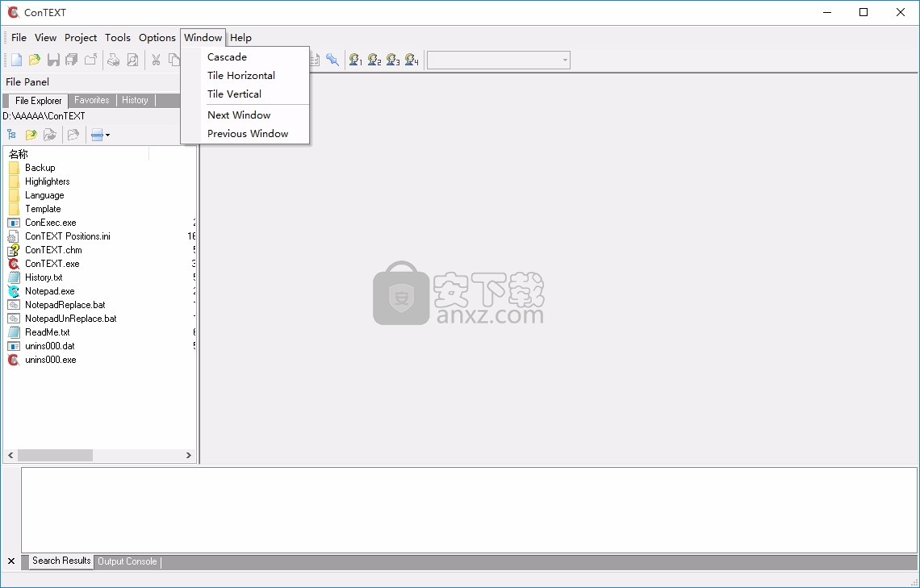Click the Cut scissors icon
Screen dimensions: 920x588
(156, 60)
